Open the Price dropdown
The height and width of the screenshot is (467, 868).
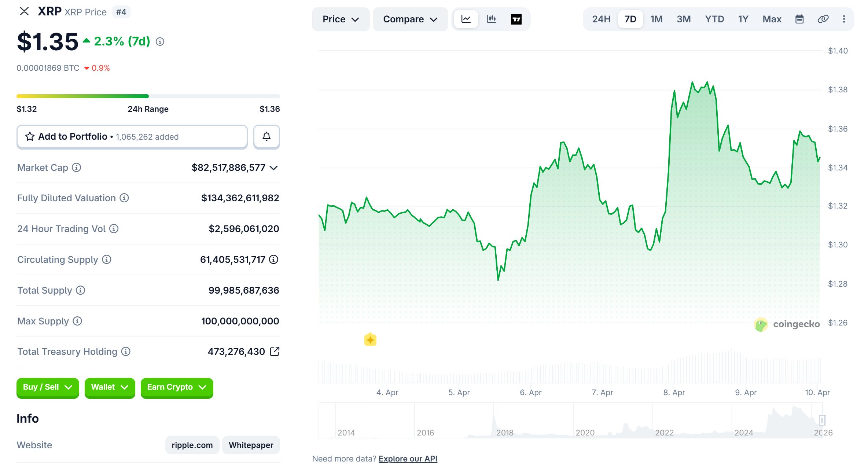pos(340,19)
